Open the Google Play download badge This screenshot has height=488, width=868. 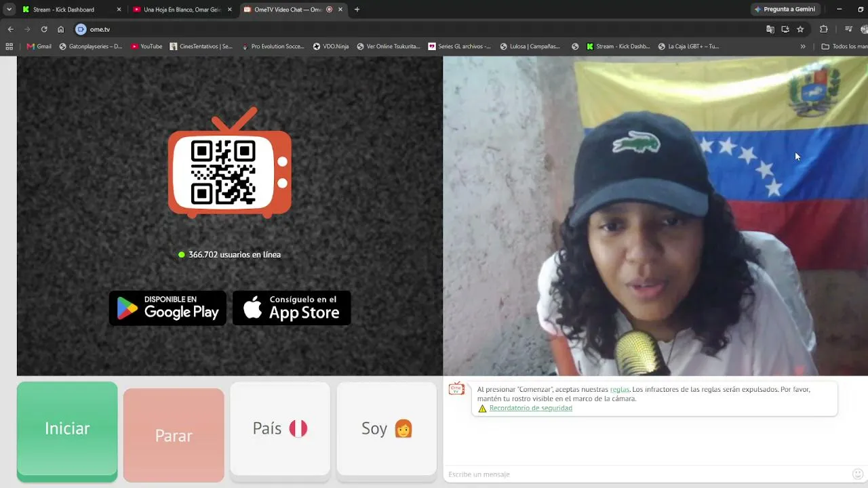[x=167, y=308]
